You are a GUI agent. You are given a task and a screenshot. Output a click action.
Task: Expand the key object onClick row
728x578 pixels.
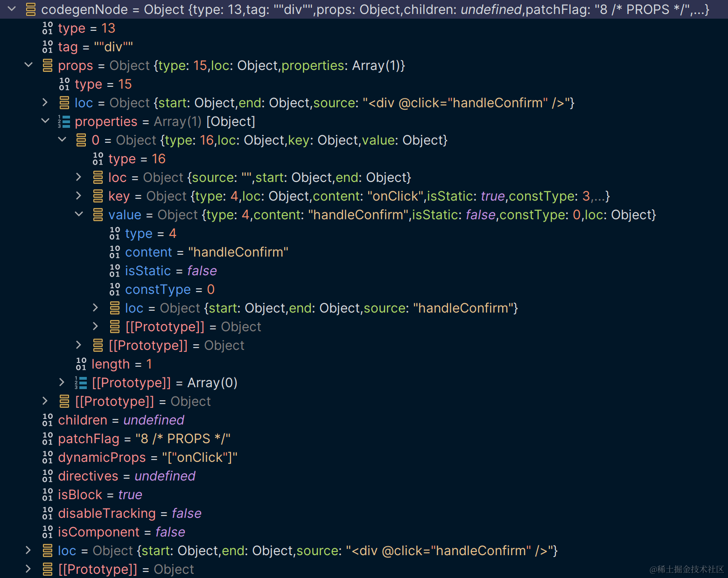pos(79,195)
